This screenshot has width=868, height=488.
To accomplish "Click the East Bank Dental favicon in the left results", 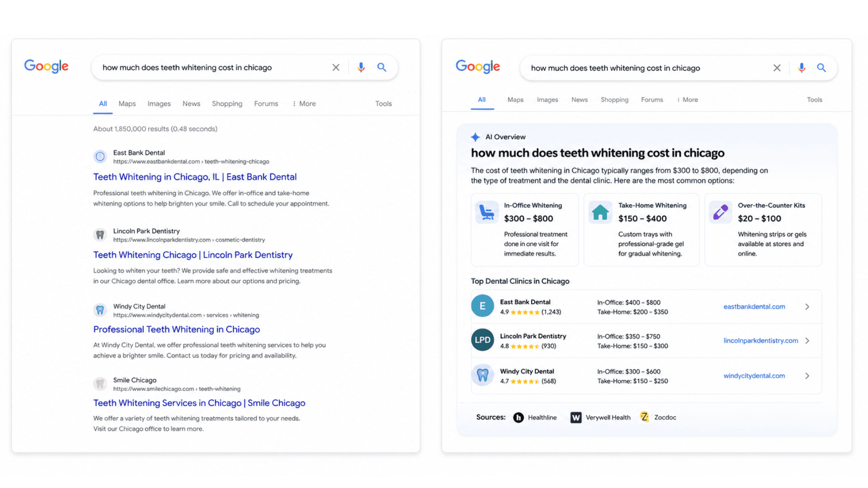I will [x=100, y=157].
